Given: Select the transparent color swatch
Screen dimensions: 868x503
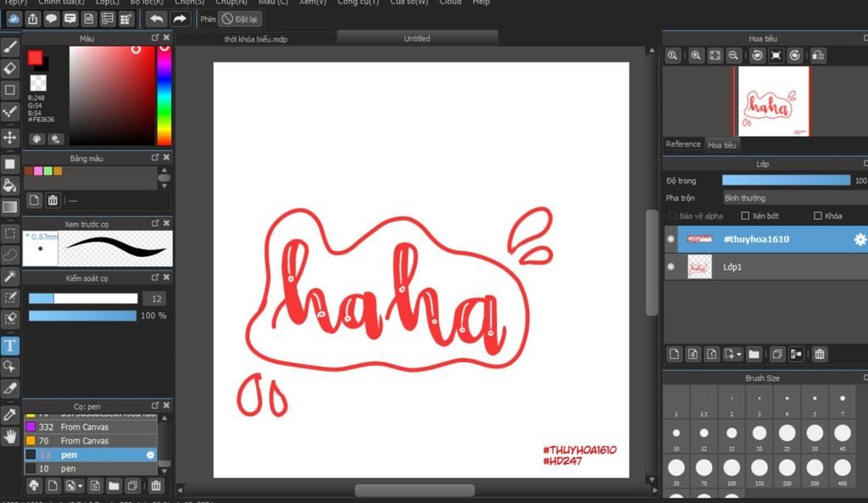Looking at the screenshot, I should 38,83.
